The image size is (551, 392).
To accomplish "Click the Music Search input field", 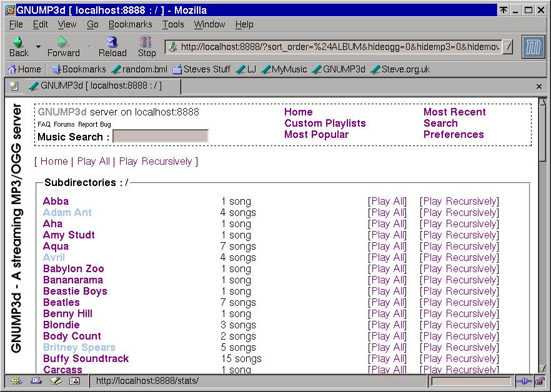I will [x=160, y=136].
